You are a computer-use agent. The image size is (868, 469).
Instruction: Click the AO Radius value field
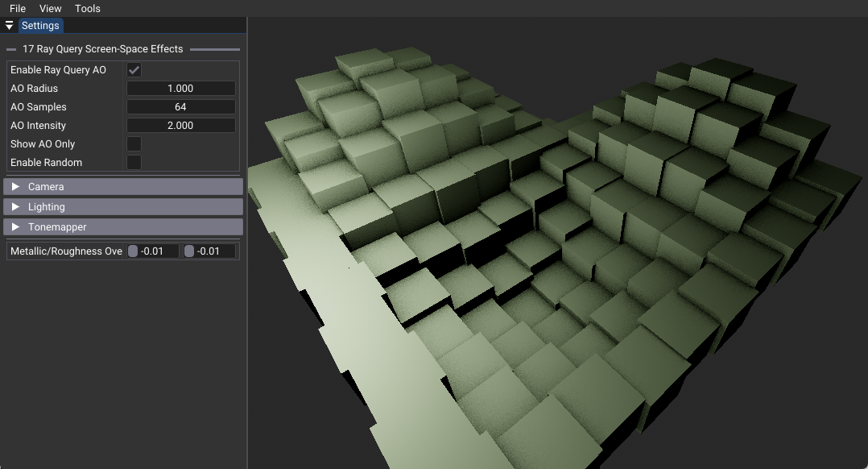pos(181,89)
